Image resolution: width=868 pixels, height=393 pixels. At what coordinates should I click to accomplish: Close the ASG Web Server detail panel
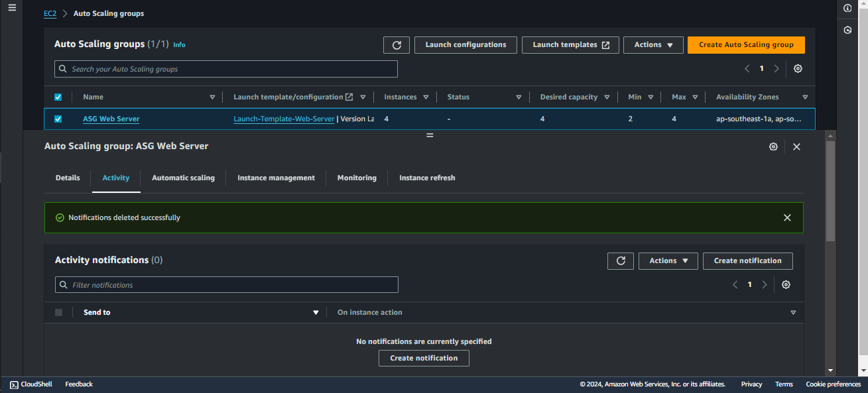[x=796, y=146]
